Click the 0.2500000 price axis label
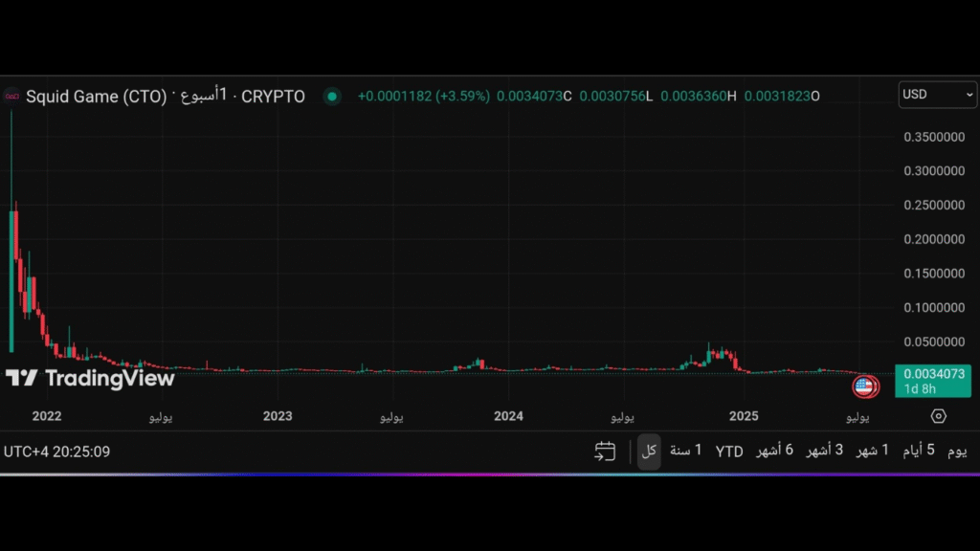Image resolution: width=980 pixels, height=551 pixels. click(x=934, y=205)
